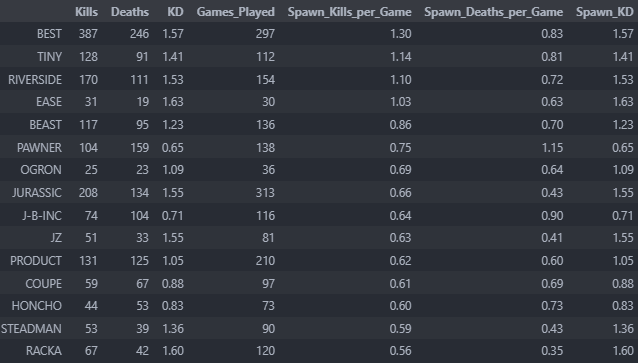Click the J-B-INC row label
The image size is (638, 363).
42,215
